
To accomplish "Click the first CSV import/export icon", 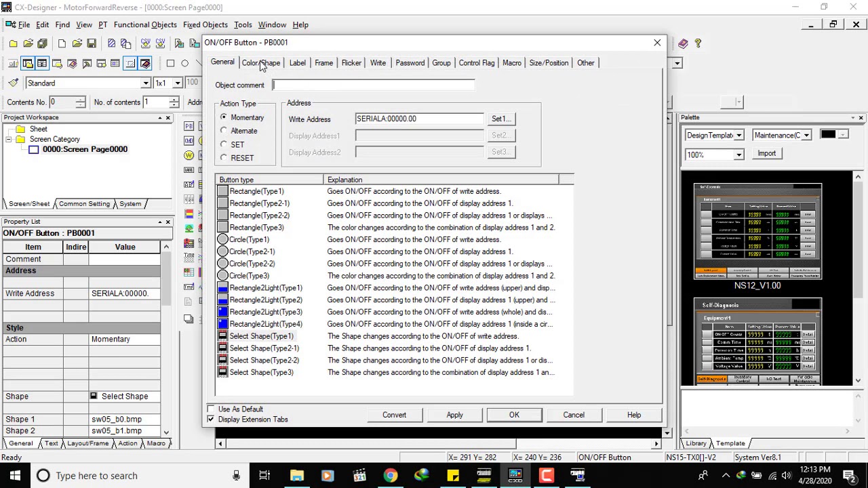I will [145, 43].
